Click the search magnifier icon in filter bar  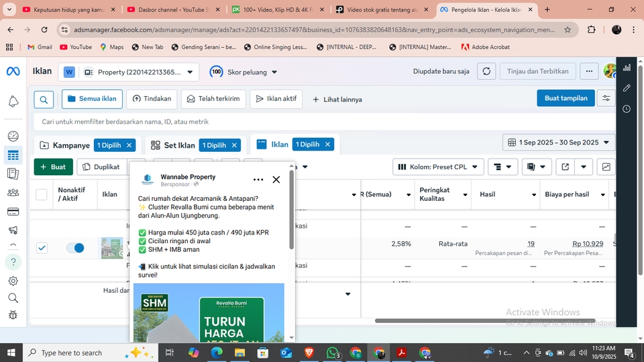click(44, 99)
